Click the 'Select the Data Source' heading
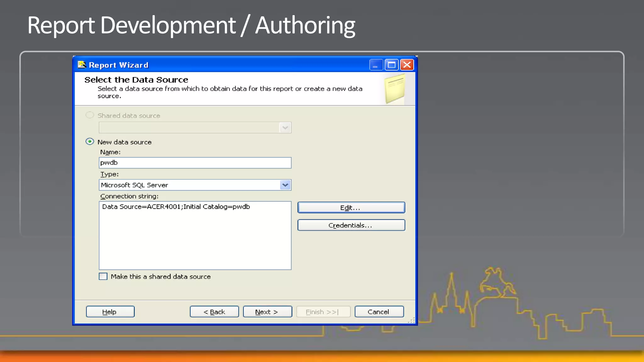 (x=136, y=80)
